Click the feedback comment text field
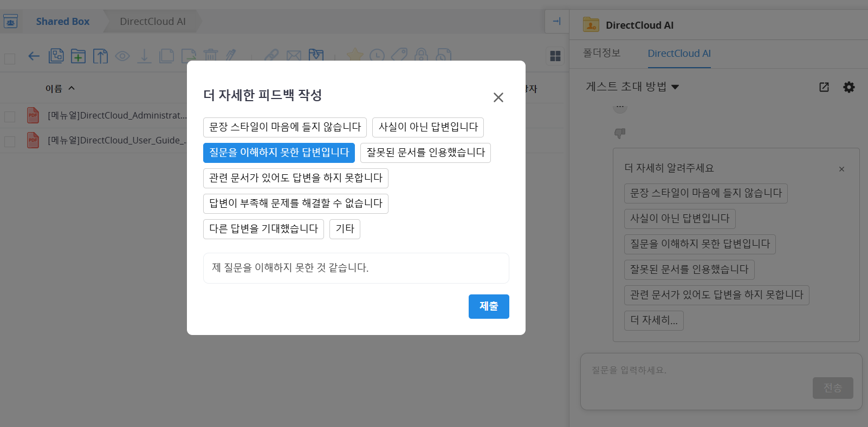868x427 pixels. coord(355,268)
